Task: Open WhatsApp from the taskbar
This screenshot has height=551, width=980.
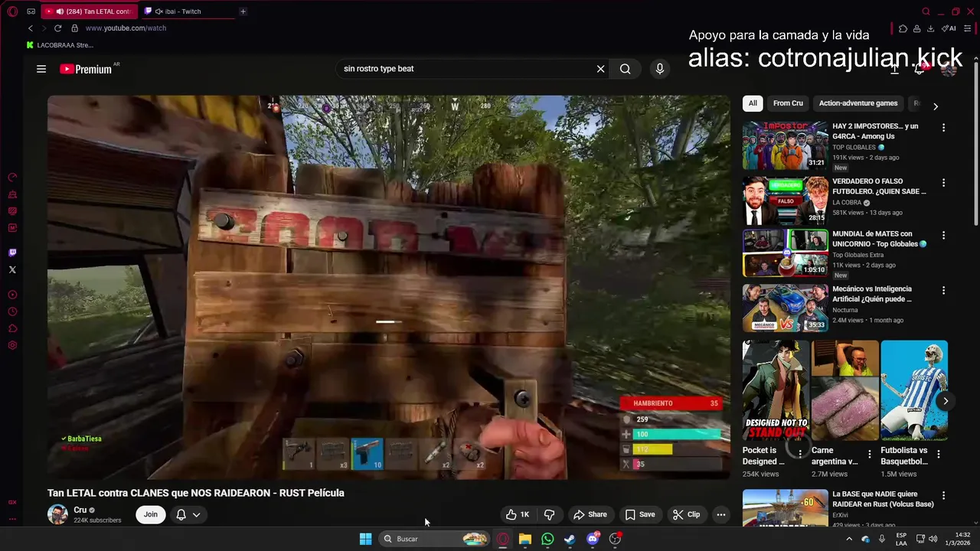Action: (x=547, y=539)
